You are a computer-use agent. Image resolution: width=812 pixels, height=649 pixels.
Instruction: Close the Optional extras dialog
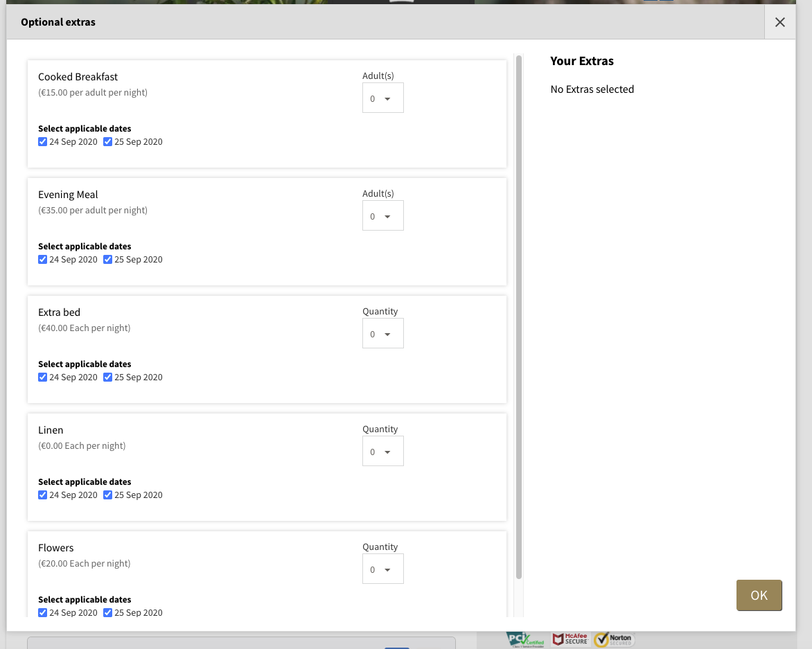780,22
